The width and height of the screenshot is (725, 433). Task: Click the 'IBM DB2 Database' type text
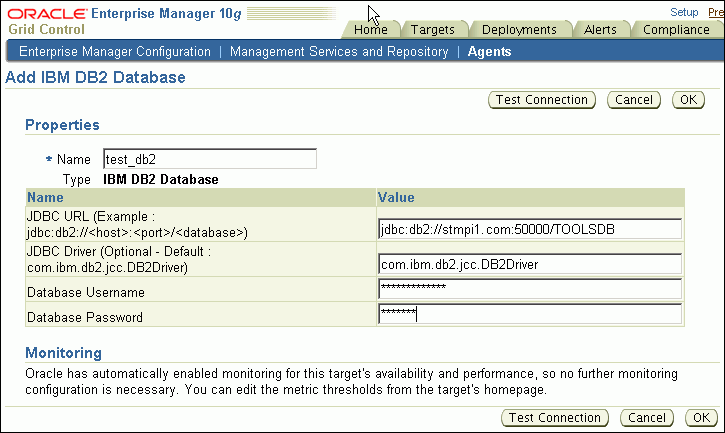coord(161,179)
